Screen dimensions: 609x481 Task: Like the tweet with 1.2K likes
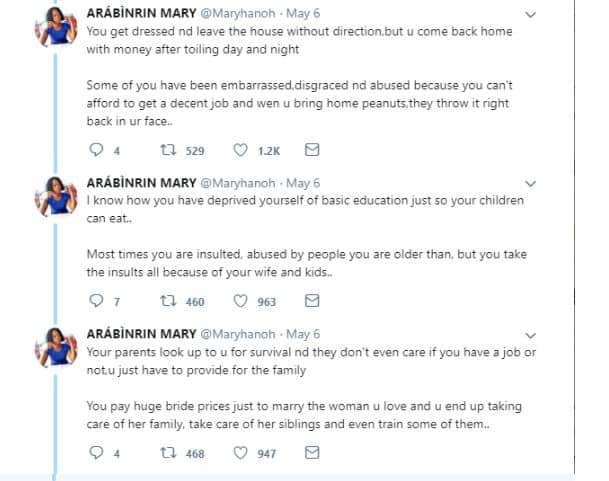tap(240, 150)
